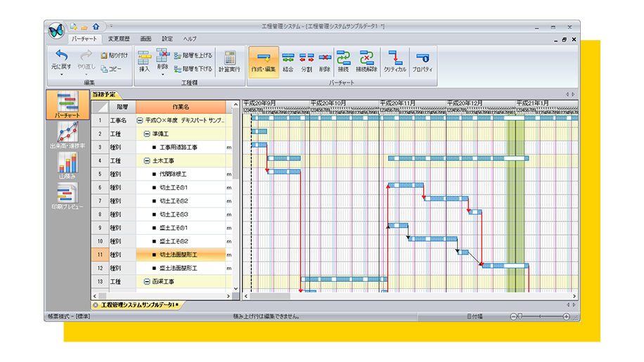
Task: Click the 貼り付け paste button
Action: [x=114, y=55]
